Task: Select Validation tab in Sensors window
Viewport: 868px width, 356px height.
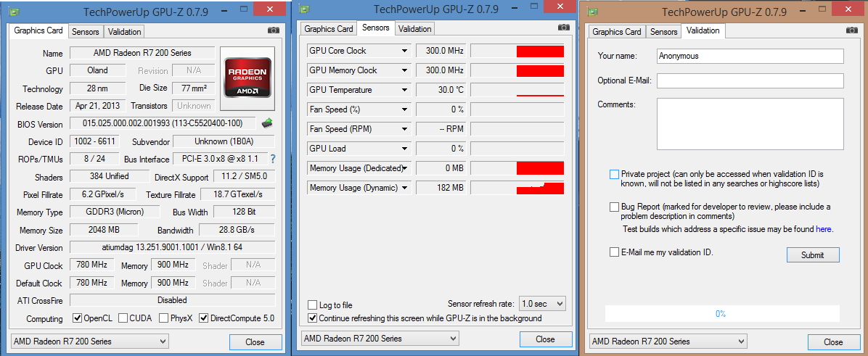Action: (x=414, y=29)
